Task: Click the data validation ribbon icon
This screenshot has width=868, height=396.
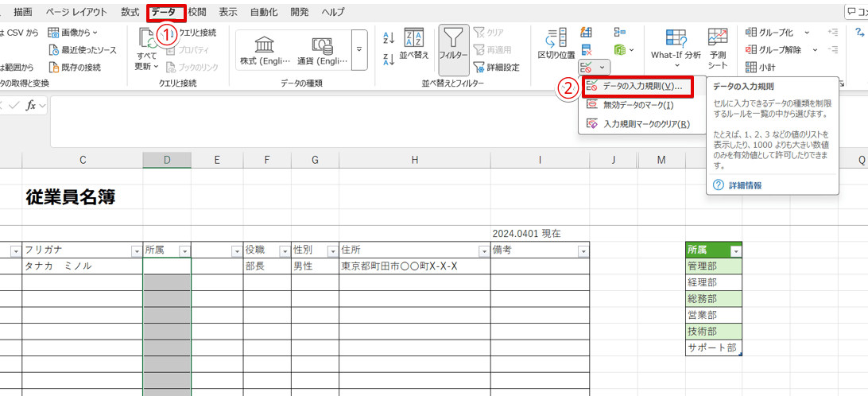Action: pos(587,68)
